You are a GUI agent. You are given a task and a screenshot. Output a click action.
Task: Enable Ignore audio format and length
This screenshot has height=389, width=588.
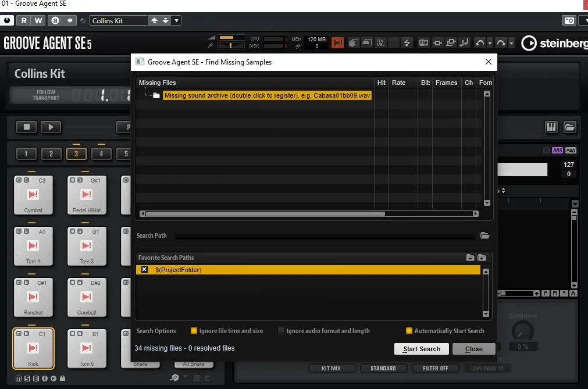click(x=281, y=330)
